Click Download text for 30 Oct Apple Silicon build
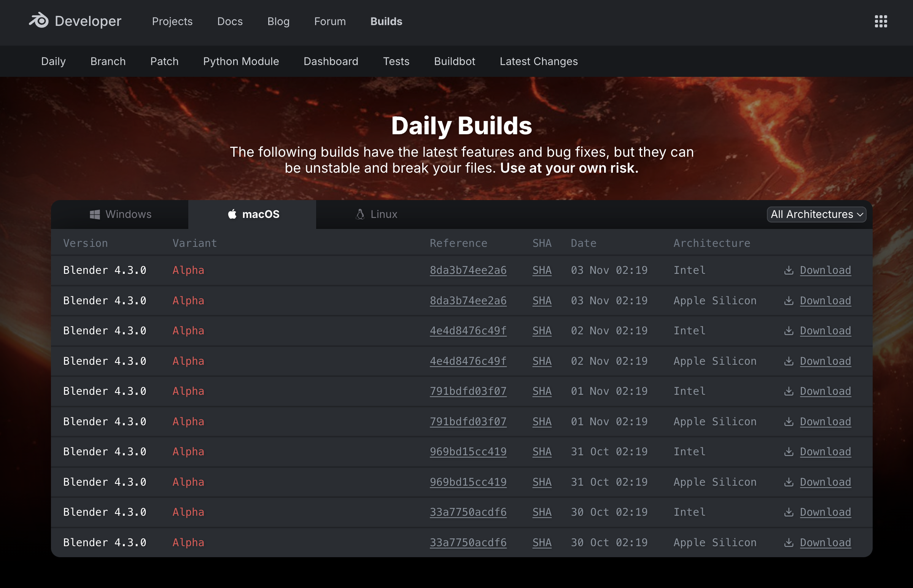Screen dimensions: 913x588 tap(825, 543)
